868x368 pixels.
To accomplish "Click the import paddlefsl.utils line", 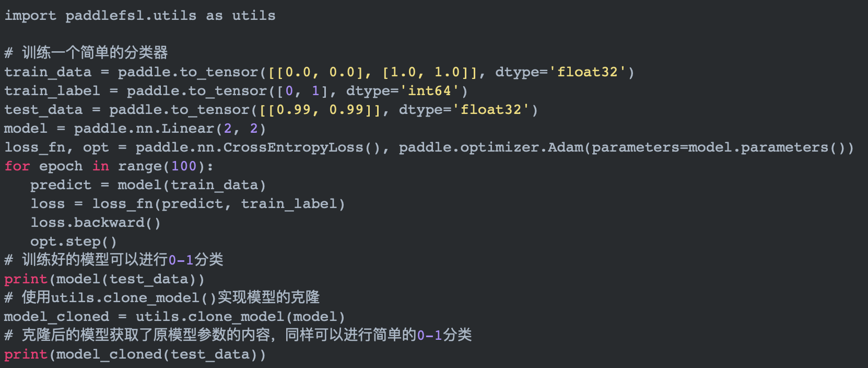I will 139,16.
